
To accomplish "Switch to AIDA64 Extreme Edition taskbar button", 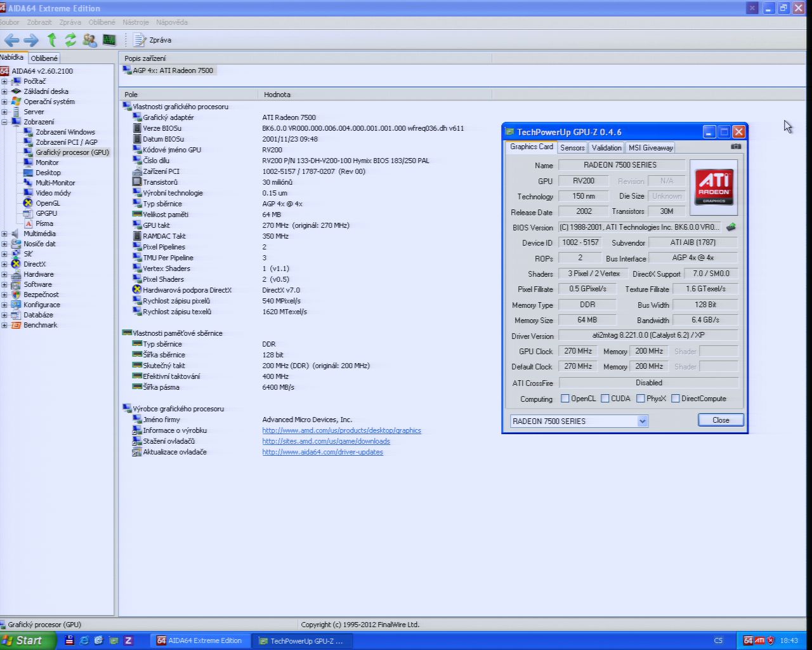I will point(200,640).
